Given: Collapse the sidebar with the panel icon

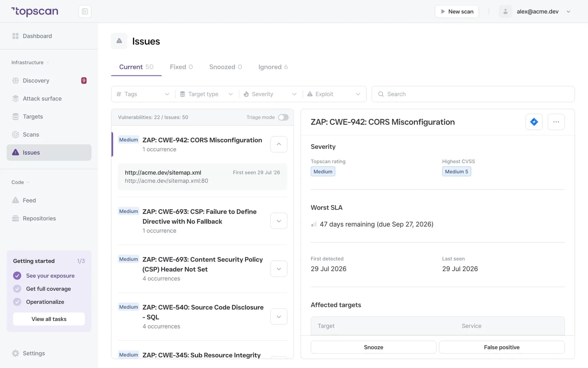Looking at the screenshot, I should [85, 12].
